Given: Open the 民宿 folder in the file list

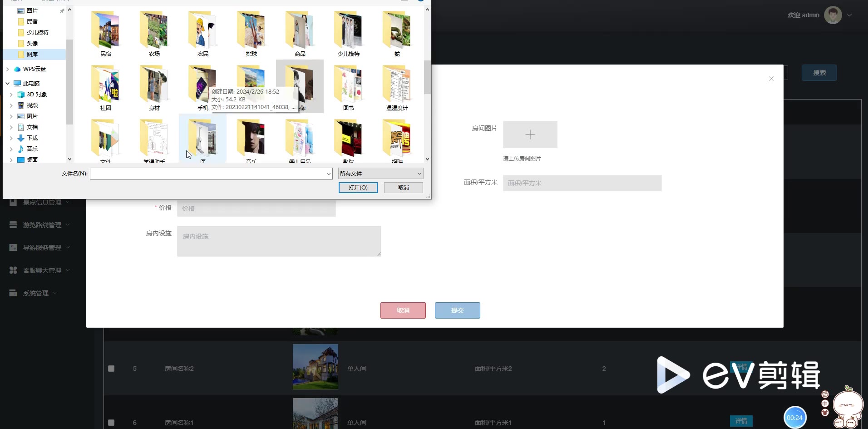Looking at the screenshot, I should coord(105,33).
